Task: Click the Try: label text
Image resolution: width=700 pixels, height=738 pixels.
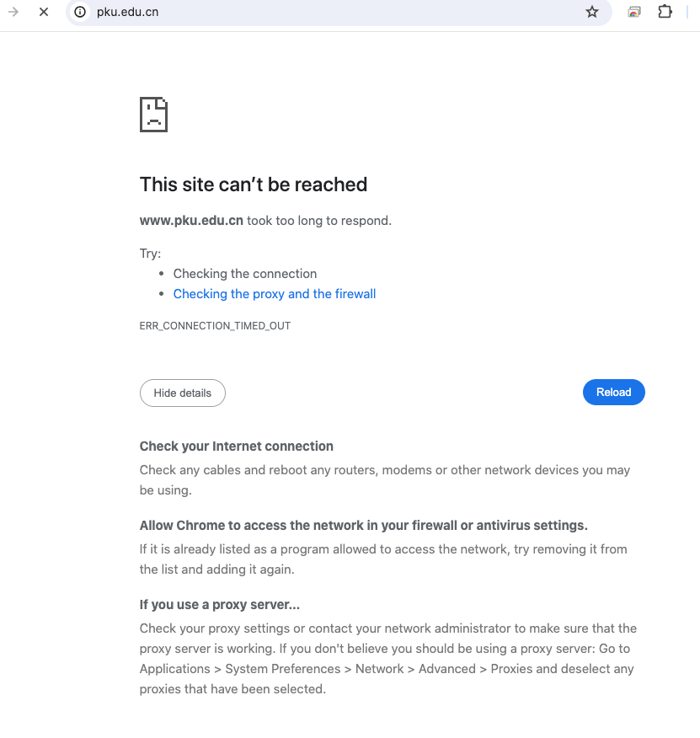Action: pyautogui.click(x=150, y=254)
